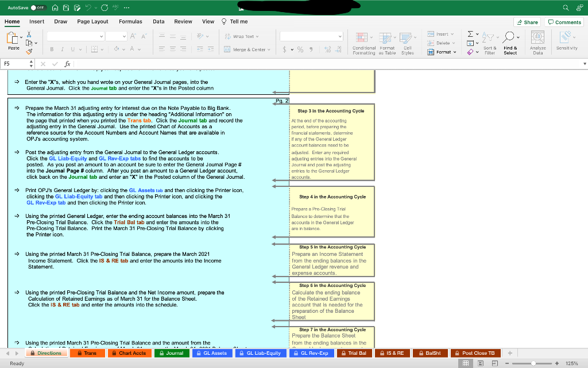588x368 pixels.
Task: Click the Format Painter brush icon
Action: pyautogui.click(x=29, y=51)
